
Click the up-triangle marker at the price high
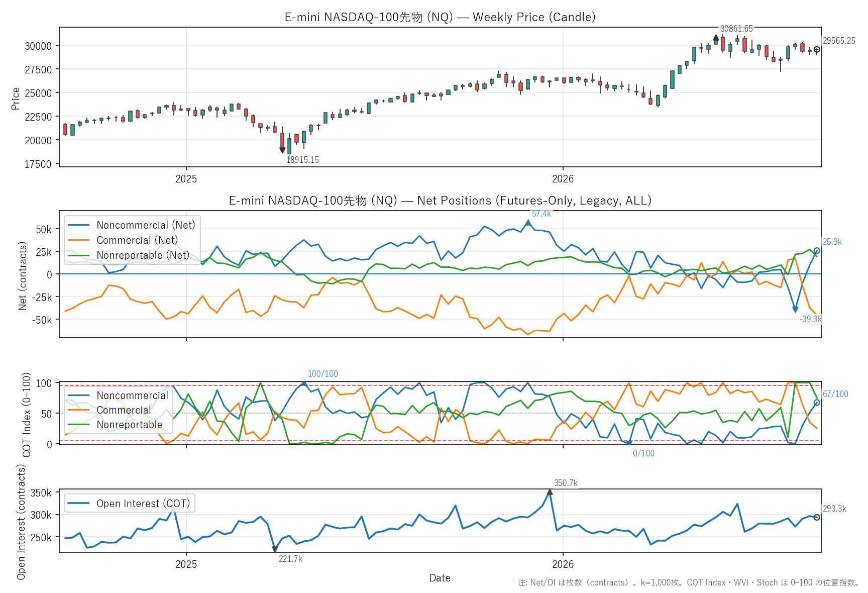coord(716,38)
